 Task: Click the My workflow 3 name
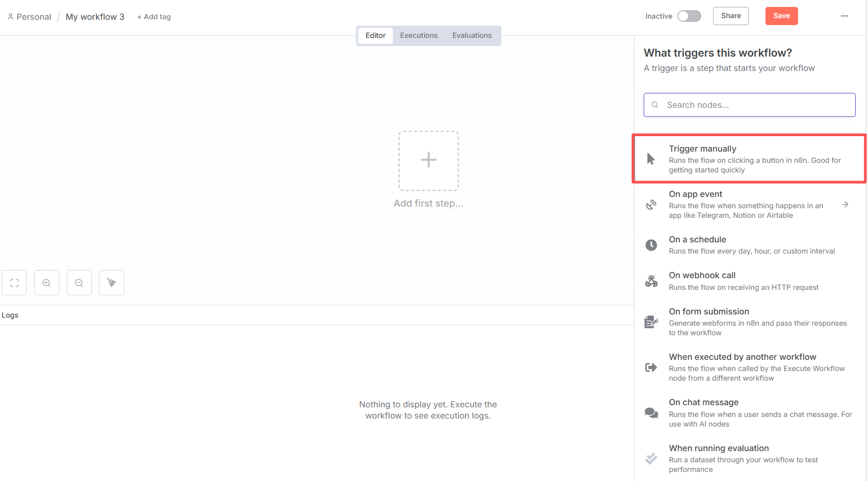click(x=95, y=17)
